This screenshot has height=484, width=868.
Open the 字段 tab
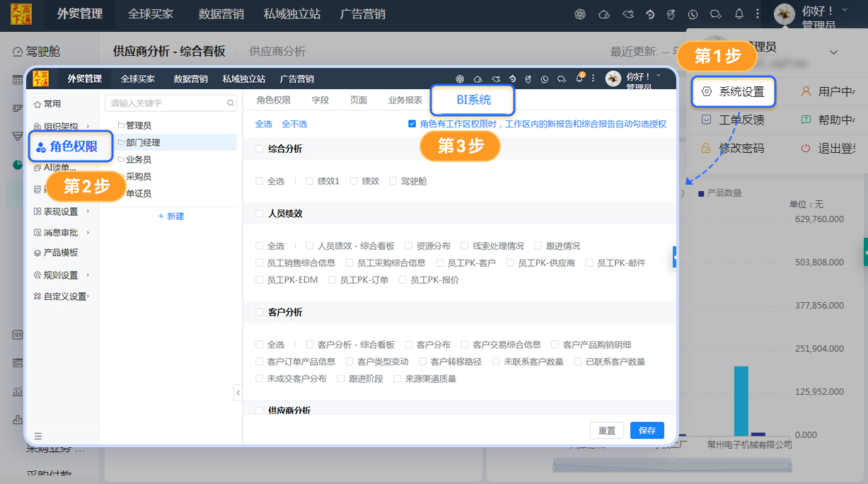320,100
